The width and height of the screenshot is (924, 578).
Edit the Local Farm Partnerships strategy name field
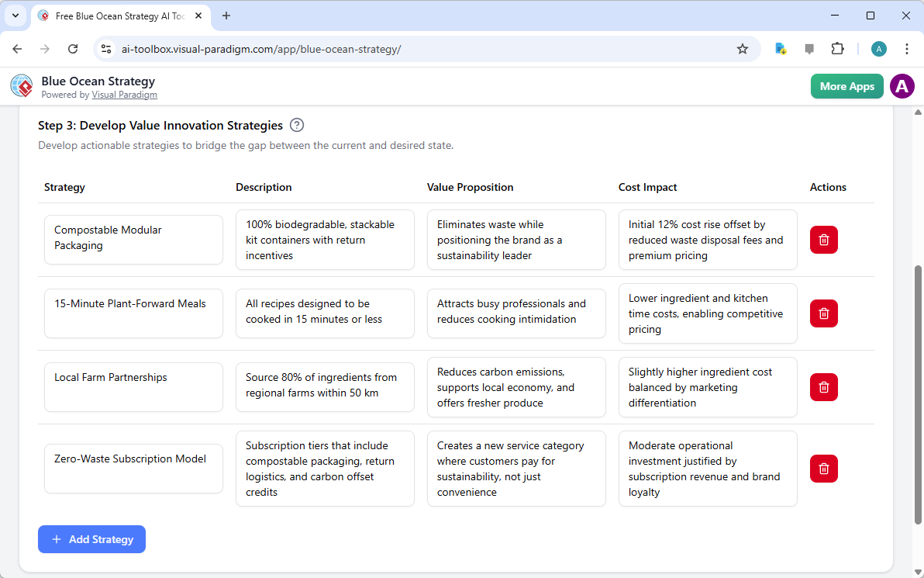133,387
